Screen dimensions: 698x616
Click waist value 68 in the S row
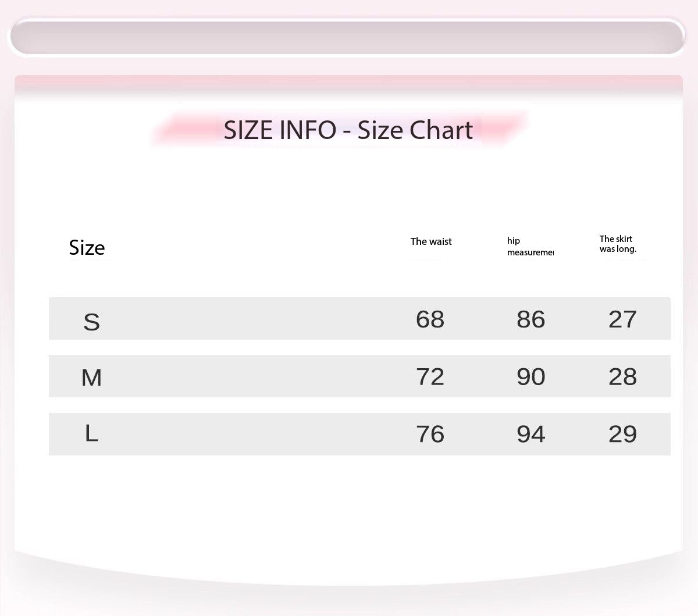point(430,319)
